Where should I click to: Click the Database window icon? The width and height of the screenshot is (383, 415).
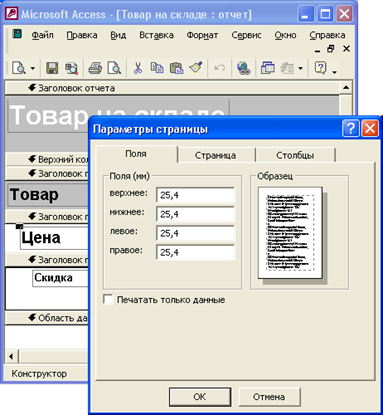point(268,68)
